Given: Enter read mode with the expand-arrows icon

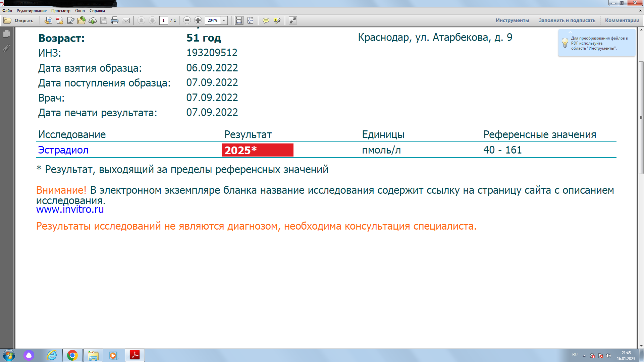Looking at the screenshot, I should [292, 20].
